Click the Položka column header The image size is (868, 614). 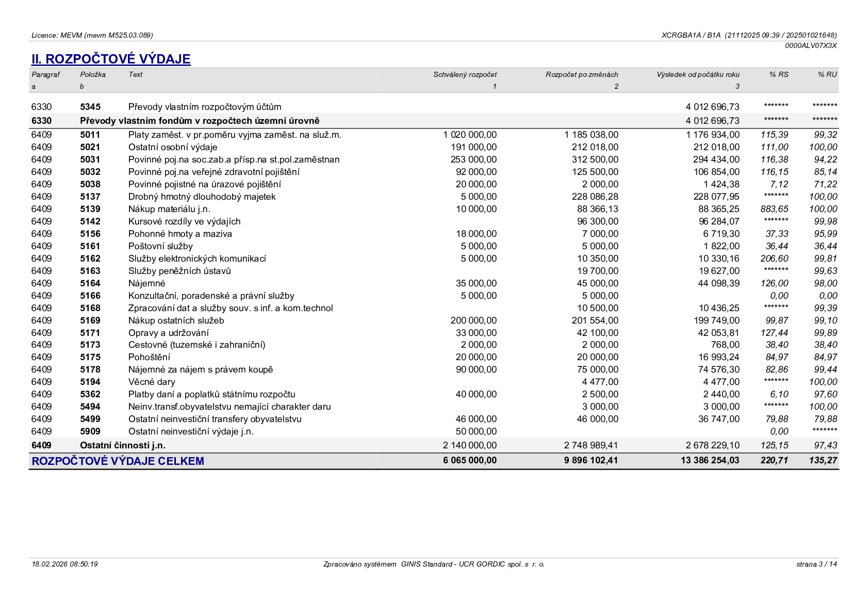[93, 74]
